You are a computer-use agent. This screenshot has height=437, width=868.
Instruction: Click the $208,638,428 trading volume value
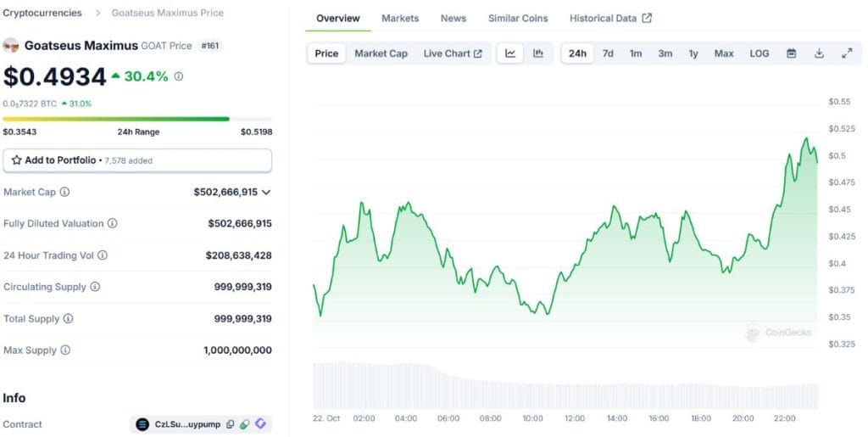238,255
